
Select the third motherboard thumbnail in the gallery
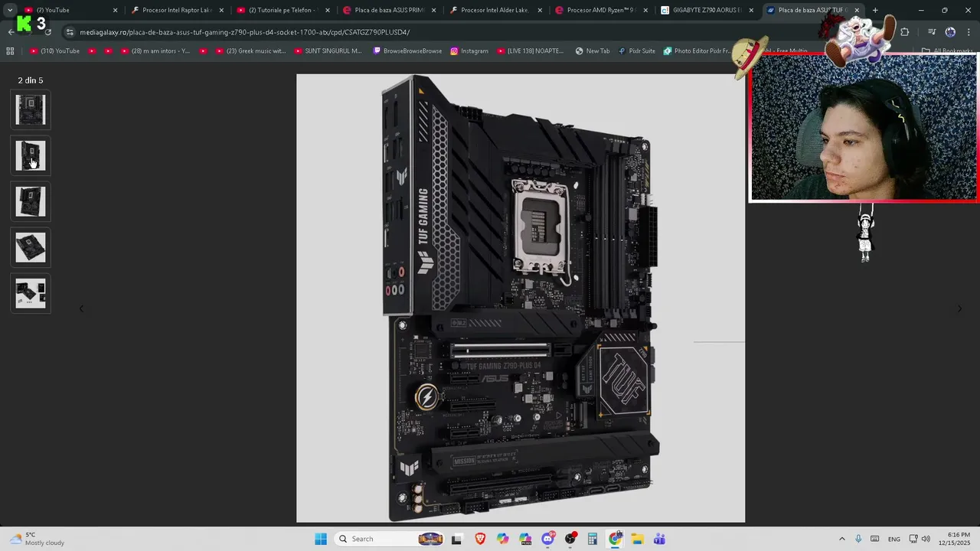(31, 202)
